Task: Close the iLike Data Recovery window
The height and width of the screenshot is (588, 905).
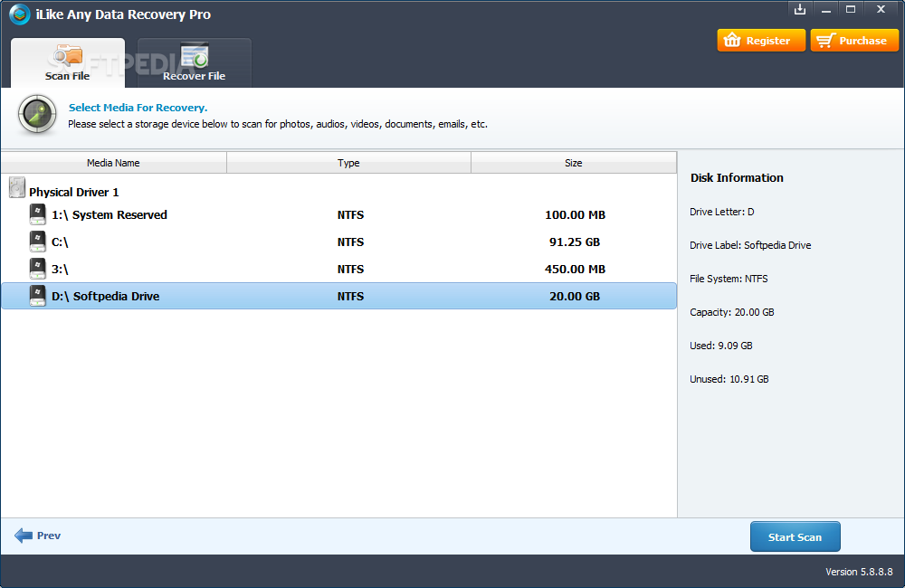Action: 881,9
